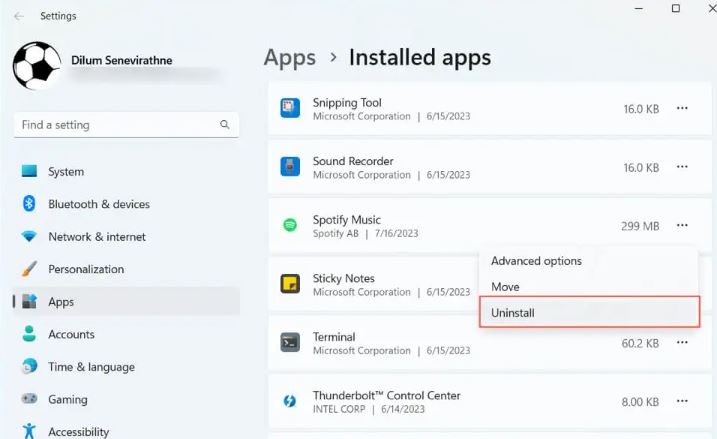
Task: Select Move in the context menu
Action: (589, 287)
